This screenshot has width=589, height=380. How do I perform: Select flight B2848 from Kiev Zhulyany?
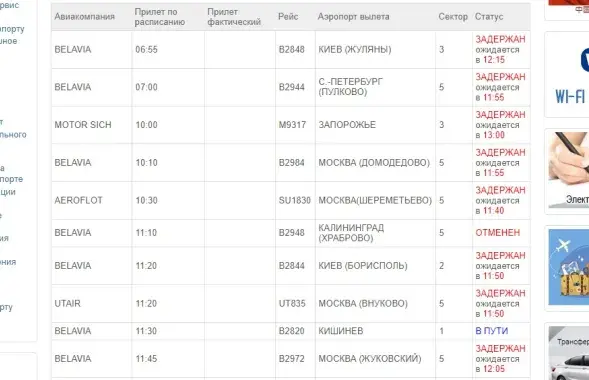(291, 50)
